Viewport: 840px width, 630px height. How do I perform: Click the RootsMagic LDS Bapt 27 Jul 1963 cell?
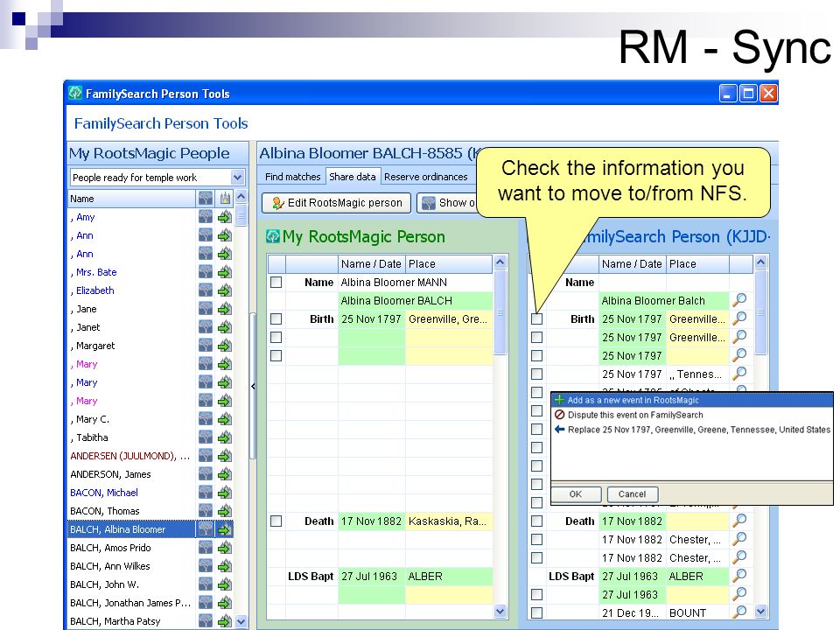click(371, 577)
